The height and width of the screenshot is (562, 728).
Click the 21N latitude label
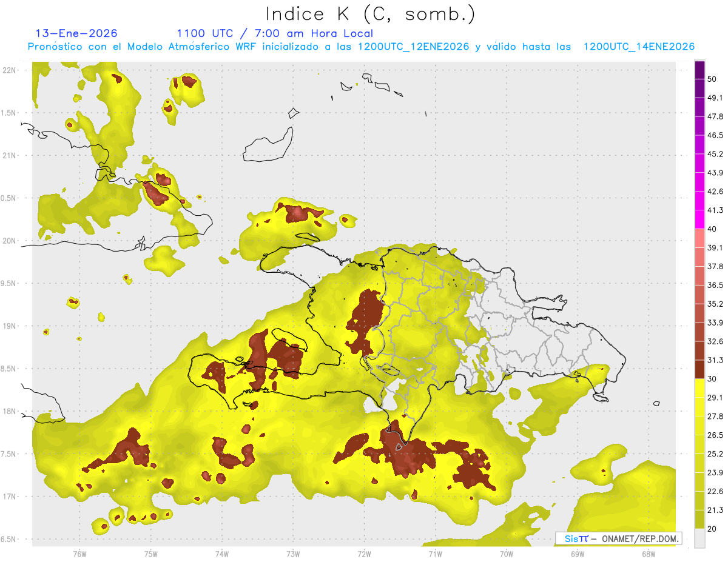pos(10,155)
